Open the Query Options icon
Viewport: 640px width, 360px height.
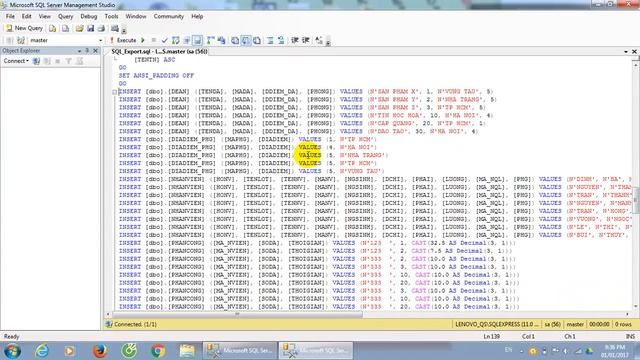[187, 40]
